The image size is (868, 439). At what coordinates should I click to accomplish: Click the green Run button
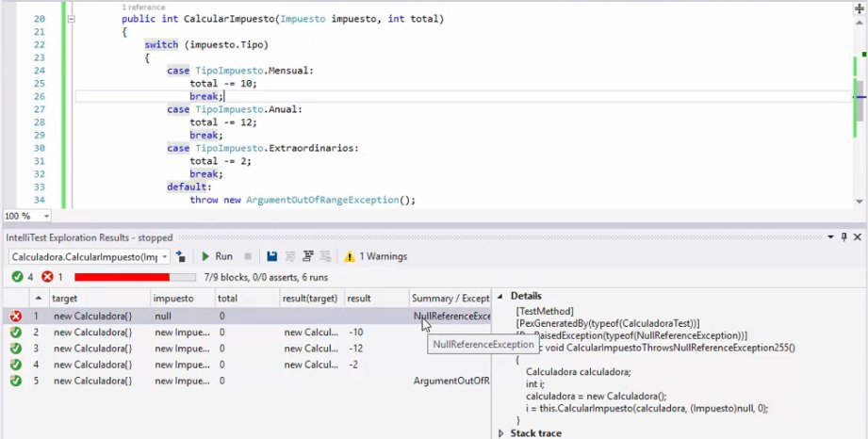coord(217,256)
